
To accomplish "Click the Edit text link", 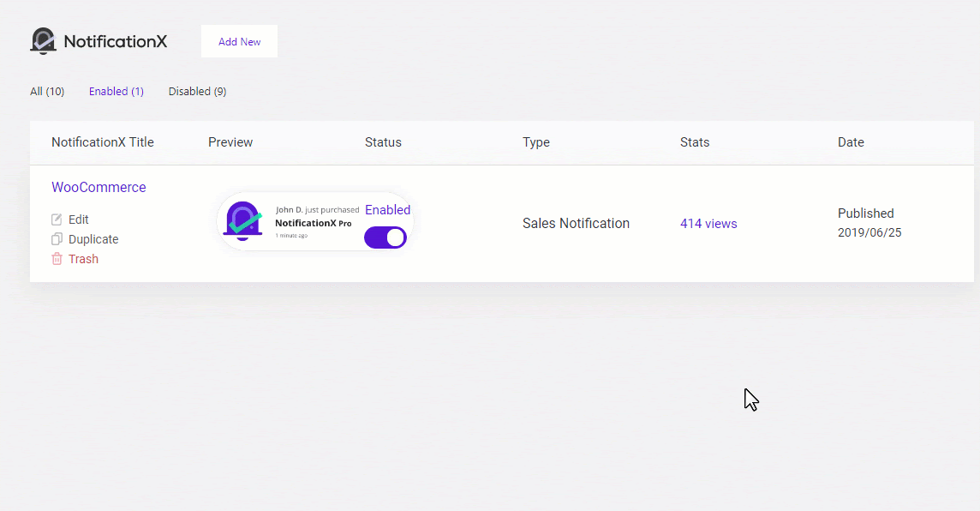I will (79, 219).
